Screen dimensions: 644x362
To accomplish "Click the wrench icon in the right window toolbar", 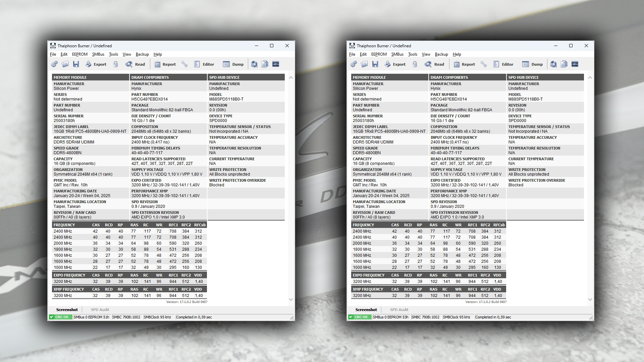I will (483, 64).
